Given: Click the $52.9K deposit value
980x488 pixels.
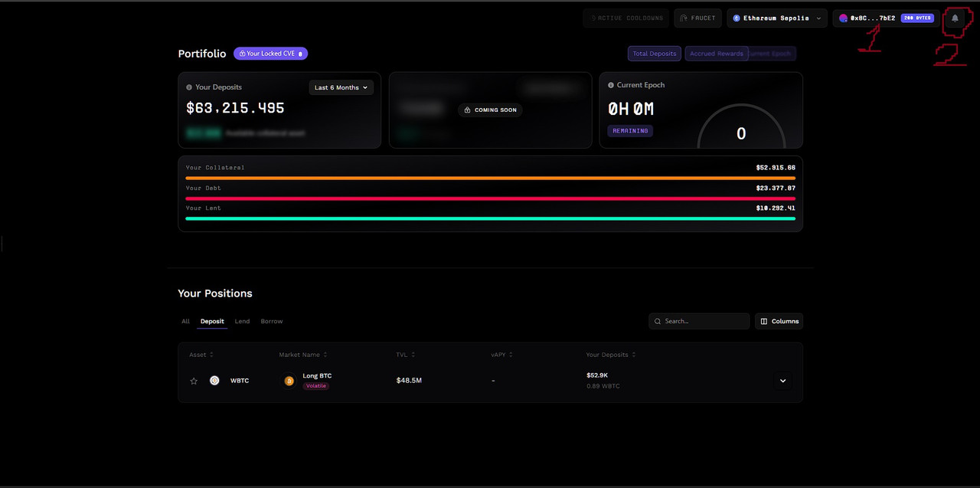Looking at the screenshot, I should pyautogui.click(x=597, y=375).
